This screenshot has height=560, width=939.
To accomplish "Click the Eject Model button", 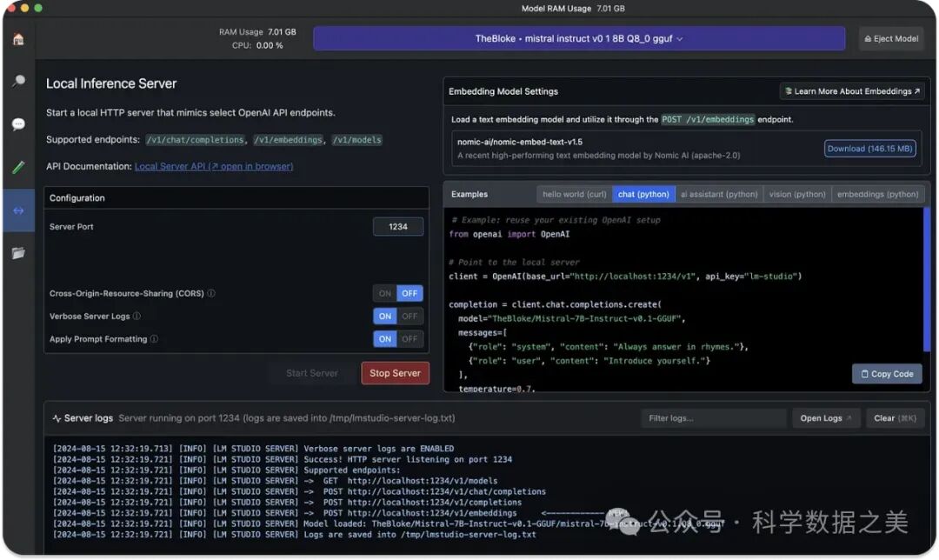I will click(890, 39).
